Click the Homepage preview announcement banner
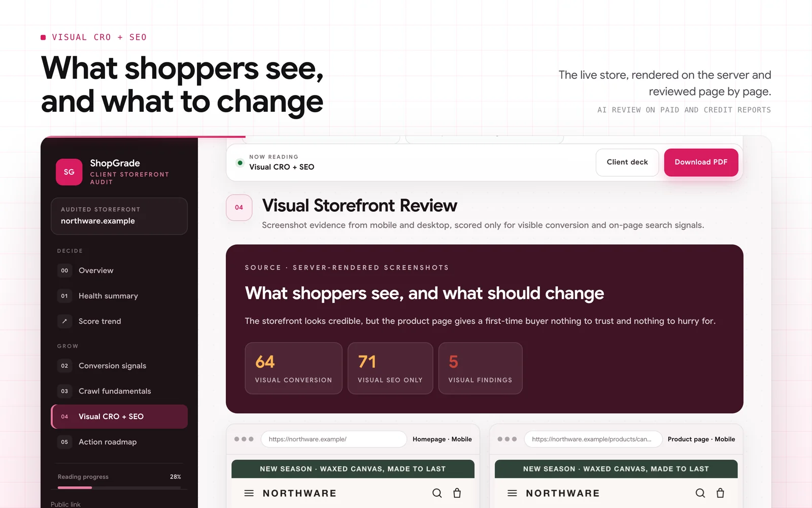The width and height of the screenshot is (812, 508). pos(353,469)
